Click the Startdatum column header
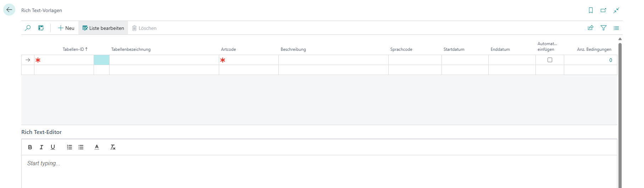This screenshot has height=188, width=644. [x=454, y=49]
